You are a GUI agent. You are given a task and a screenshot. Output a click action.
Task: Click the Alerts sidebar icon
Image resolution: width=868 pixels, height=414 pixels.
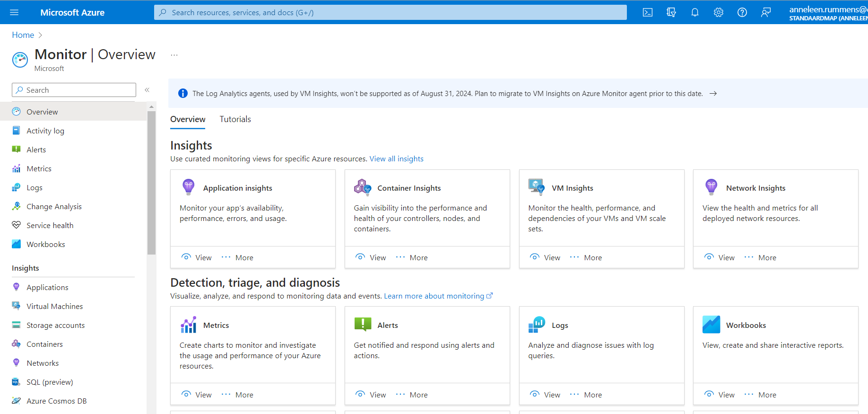click(x=16, y=150)
